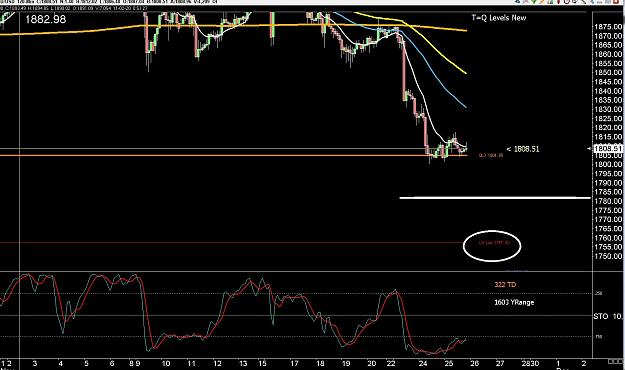
Task: Select the 'T=Q Levels New' label
Action: pyautogui.click(x=499, y=18)
